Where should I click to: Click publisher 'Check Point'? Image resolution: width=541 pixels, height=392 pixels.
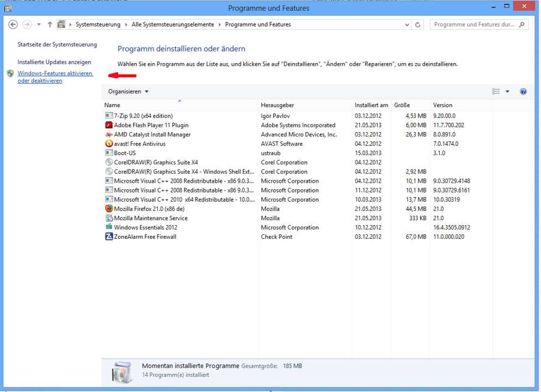tap(276, 237)
